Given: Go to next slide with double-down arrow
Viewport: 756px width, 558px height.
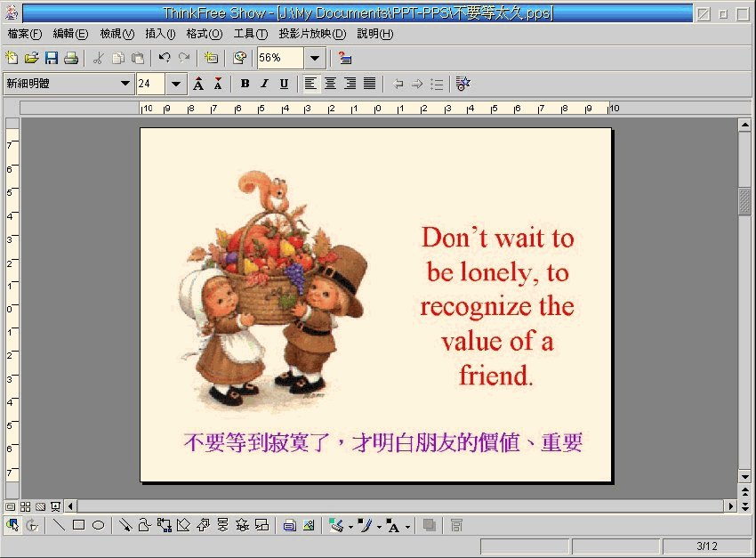Looking at the screenshot, I should tap(745, 506).
